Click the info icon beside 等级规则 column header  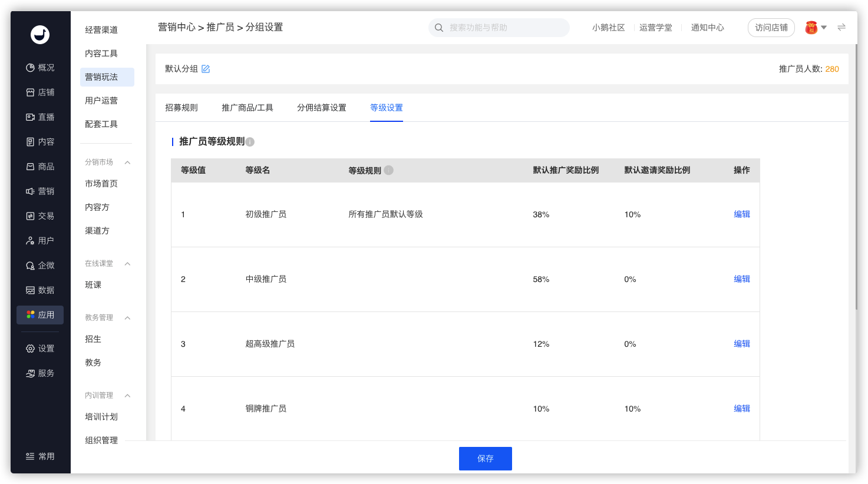click(388, 170)
